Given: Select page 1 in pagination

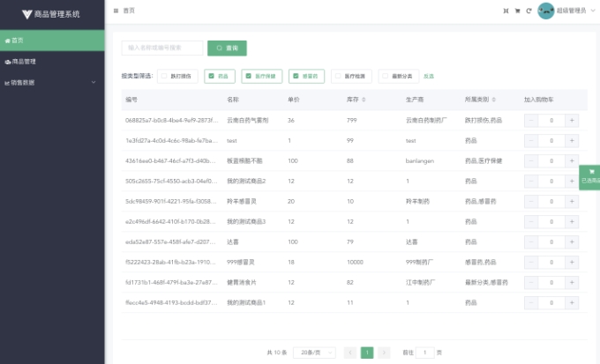Looking at the screenshot, I should tap(367, 353).
